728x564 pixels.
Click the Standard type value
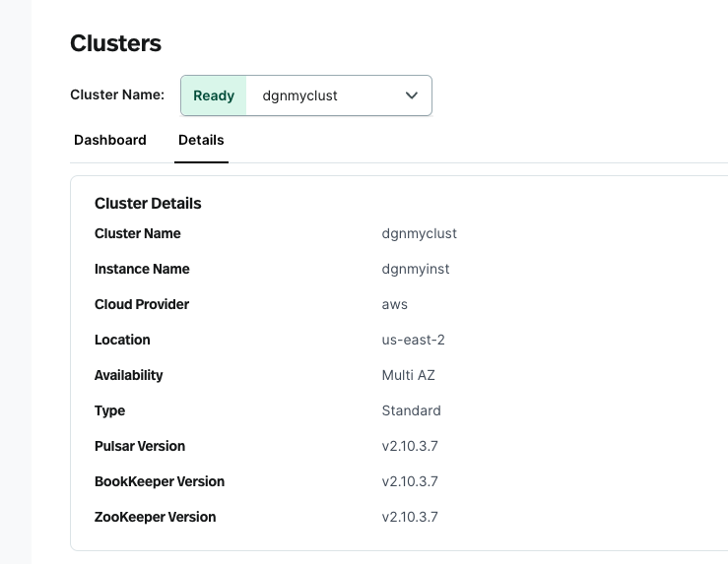coord(412,410)
